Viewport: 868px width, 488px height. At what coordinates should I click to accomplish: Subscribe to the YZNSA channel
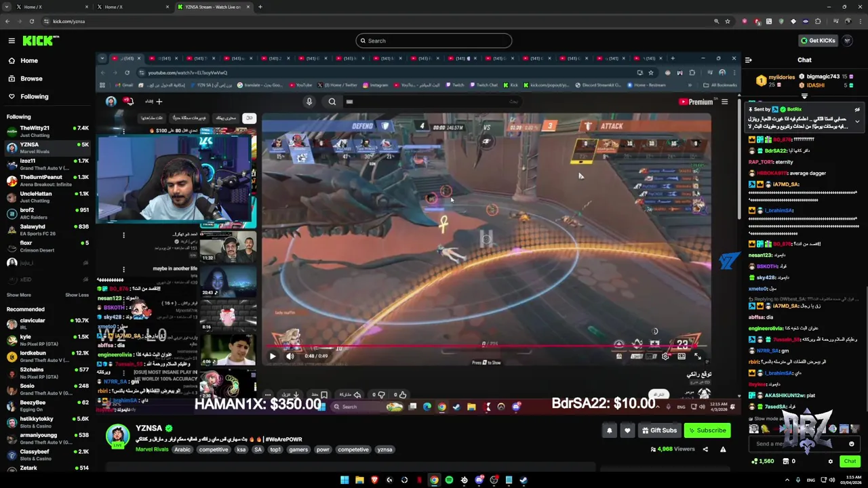[x=707, y=430]
